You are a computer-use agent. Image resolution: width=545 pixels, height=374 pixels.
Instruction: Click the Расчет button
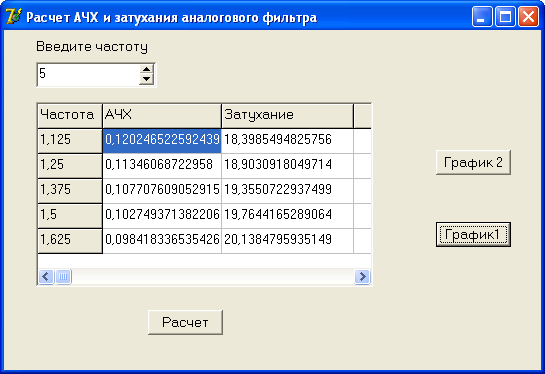[185, 322]
